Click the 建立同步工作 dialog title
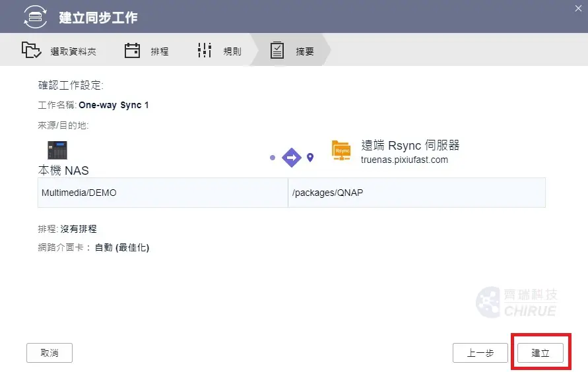Viewport: 588px width, 372px height. tap(98, 17)
